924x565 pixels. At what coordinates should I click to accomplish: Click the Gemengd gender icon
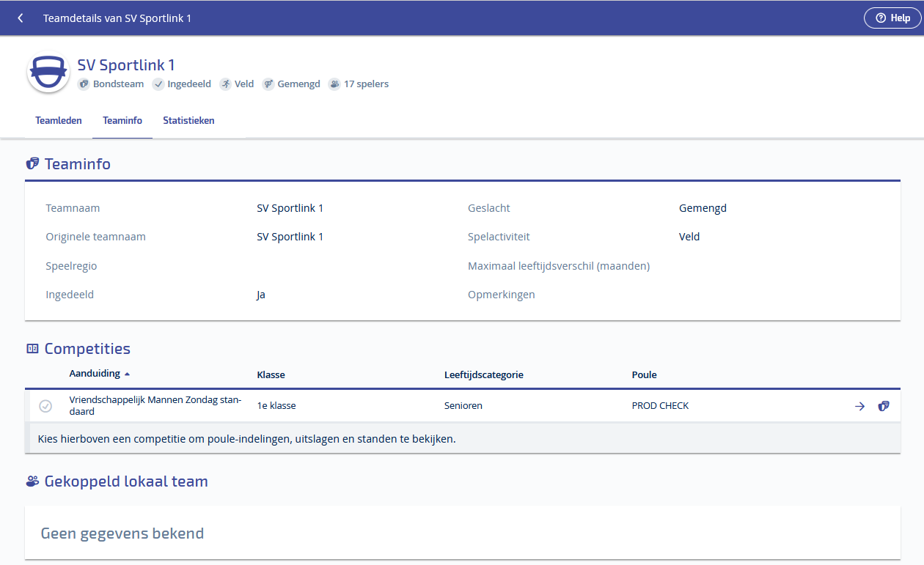(268, 84)
